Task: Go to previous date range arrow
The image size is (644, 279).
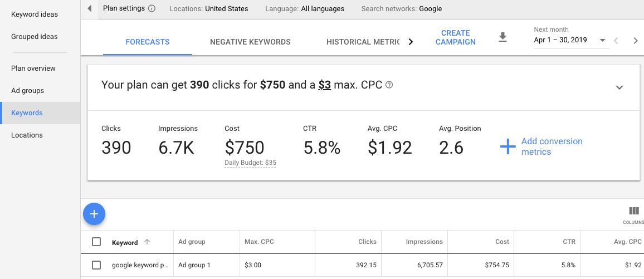Action: click(x=616, y=41)
